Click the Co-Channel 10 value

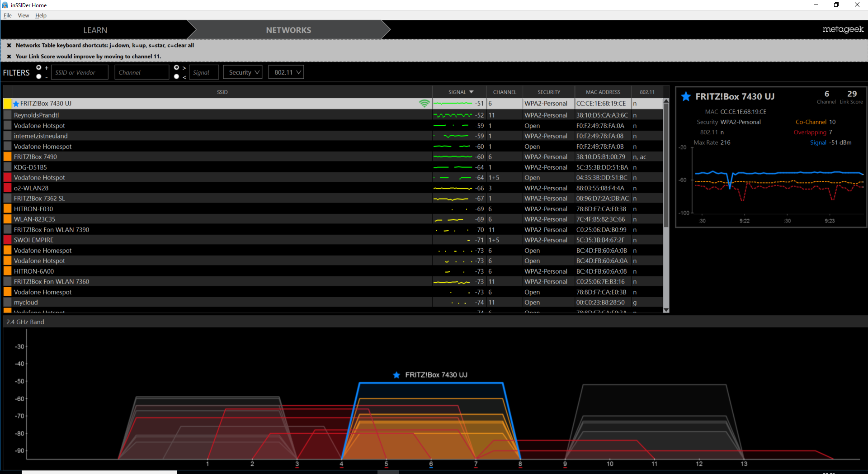[x=832, y=122]
